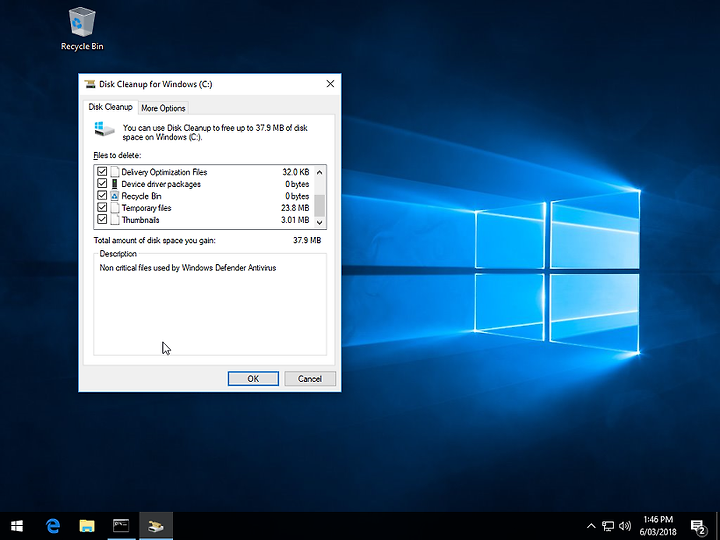Click the file list scroll up arrow

click(320, 172)
